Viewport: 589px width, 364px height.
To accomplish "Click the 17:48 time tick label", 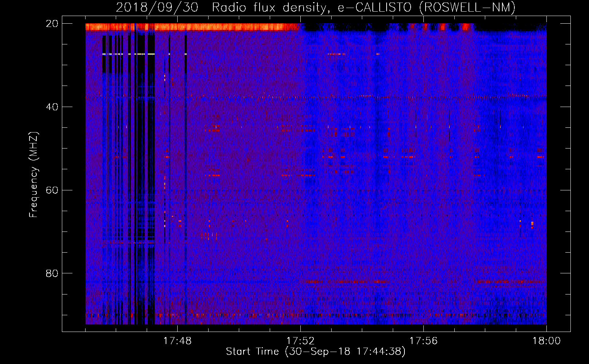I will (178, 341).
